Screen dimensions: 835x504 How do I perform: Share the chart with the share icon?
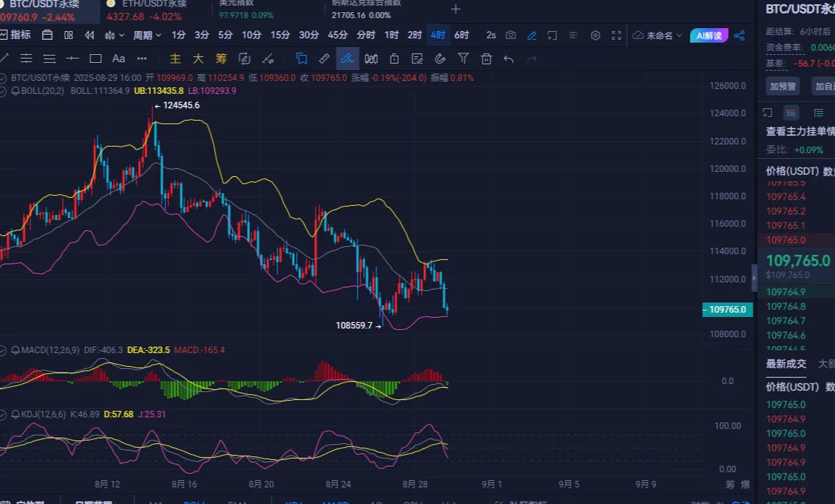click(x=739, y=35)
